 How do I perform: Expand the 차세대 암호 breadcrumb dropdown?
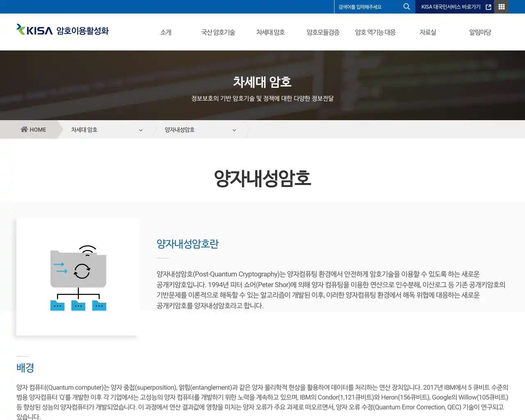coord(107,130)
